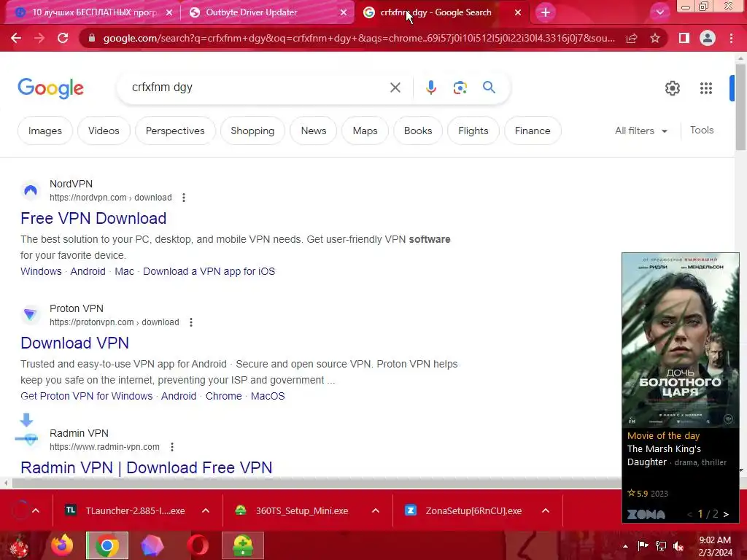Click the Google logo

pos(50,88)
